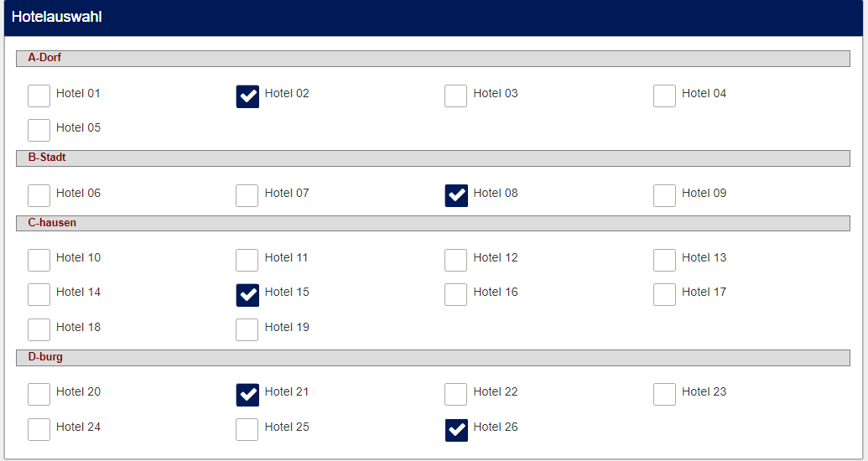Click the Hotelauswahl panel title
This screenshot has height=461, width=868.
[57, 17]
